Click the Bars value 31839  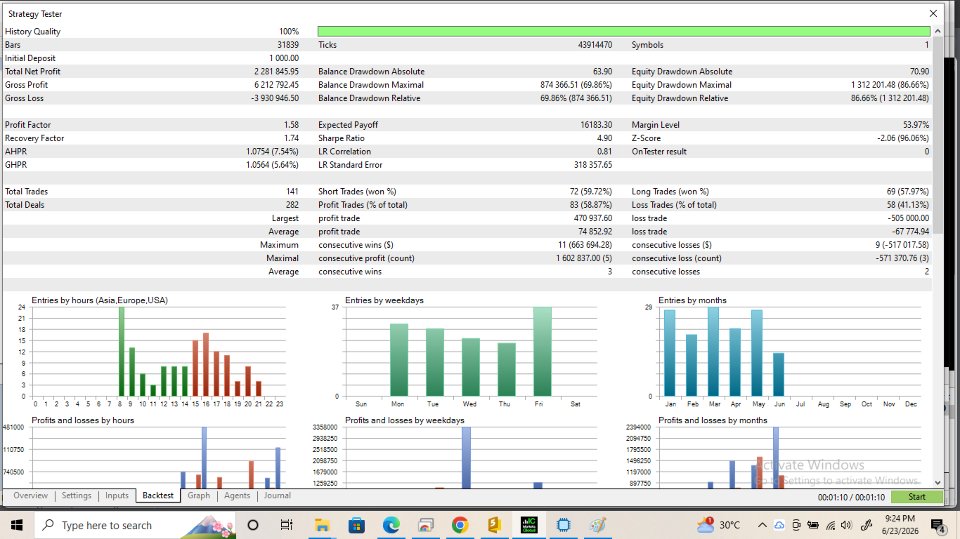(288, 45)
